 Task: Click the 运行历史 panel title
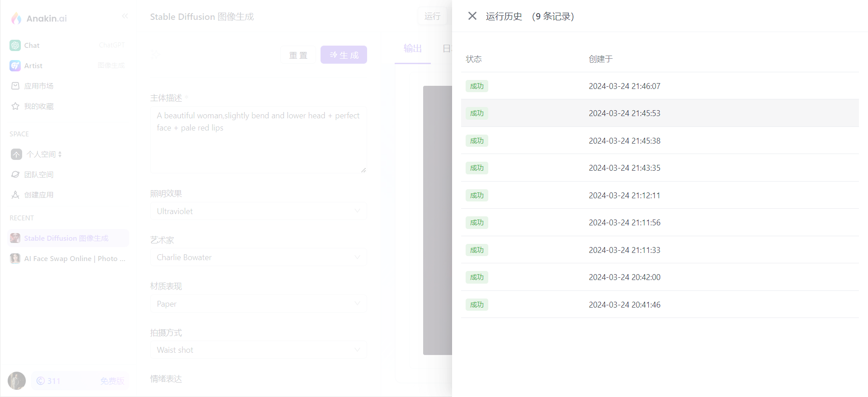[504, 16]
